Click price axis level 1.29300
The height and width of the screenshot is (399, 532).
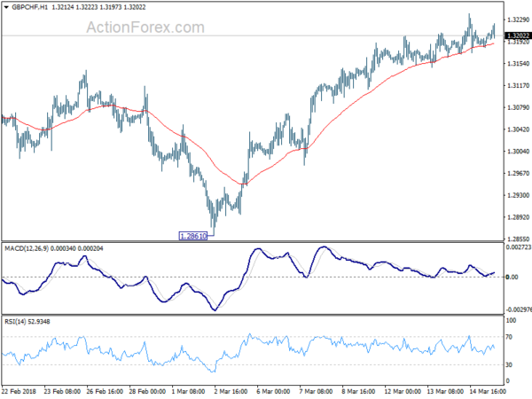pyautogui.click(x=518, y=195)
